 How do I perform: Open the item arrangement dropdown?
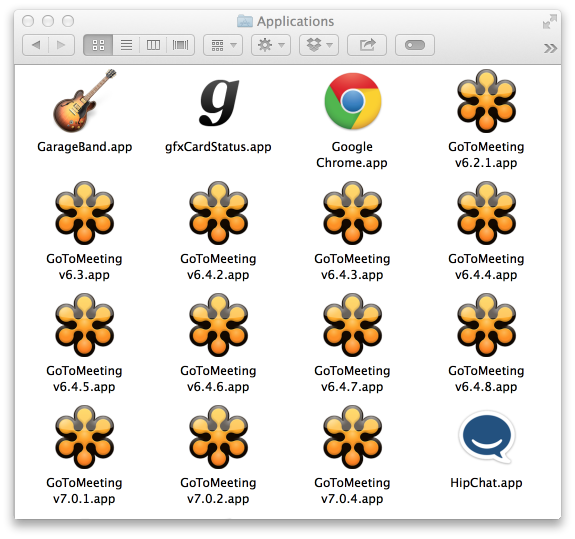point(223,45)
